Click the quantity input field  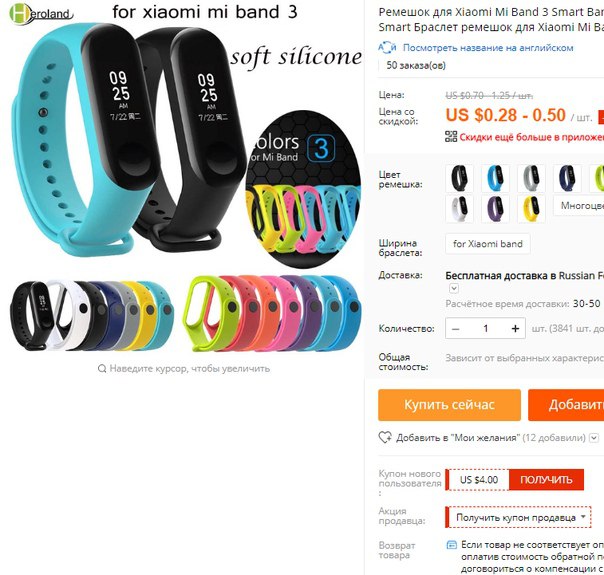pos(485,329)
